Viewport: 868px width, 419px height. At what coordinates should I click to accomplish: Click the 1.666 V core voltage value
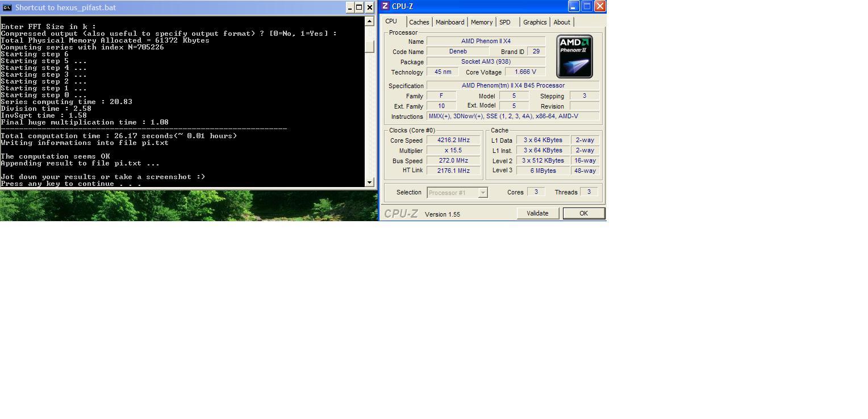[x=525, y=72]
